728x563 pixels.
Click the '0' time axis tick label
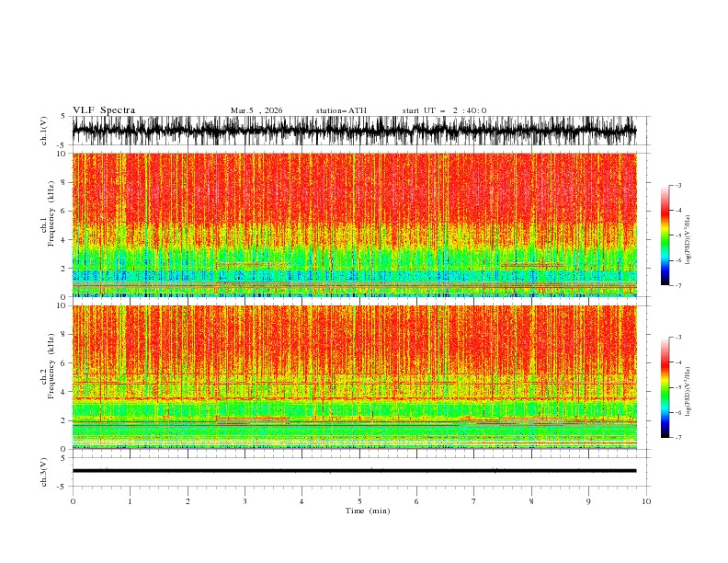pos(73,501)
